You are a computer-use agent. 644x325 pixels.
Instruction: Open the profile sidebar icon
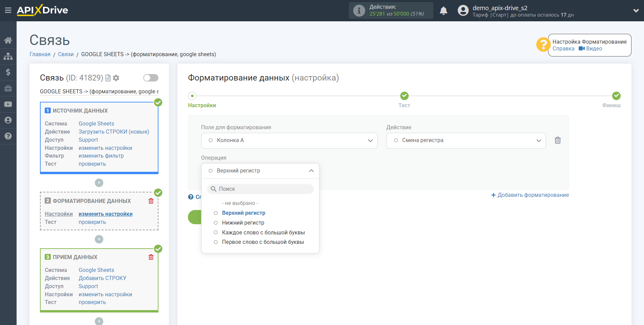point(8,120)
